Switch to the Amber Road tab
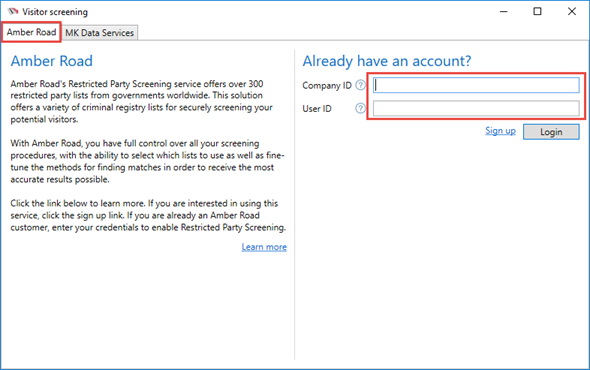 click(x=31, y=32)
